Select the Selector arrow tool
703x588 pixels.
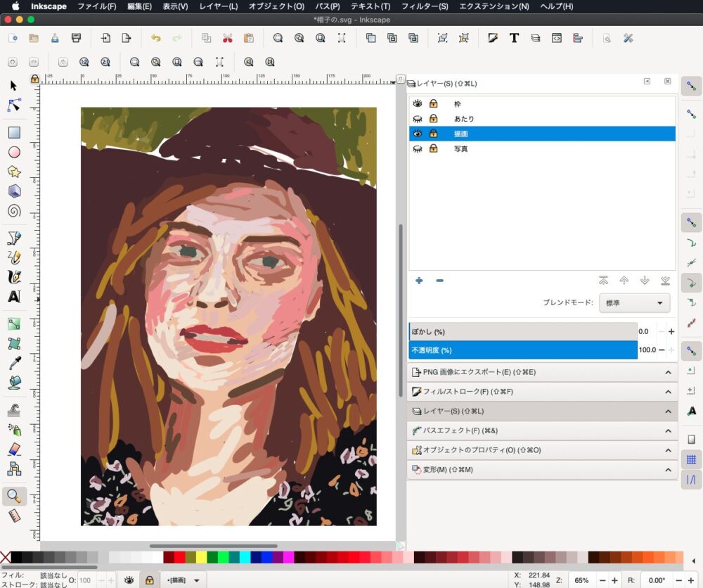pos(13,86)
